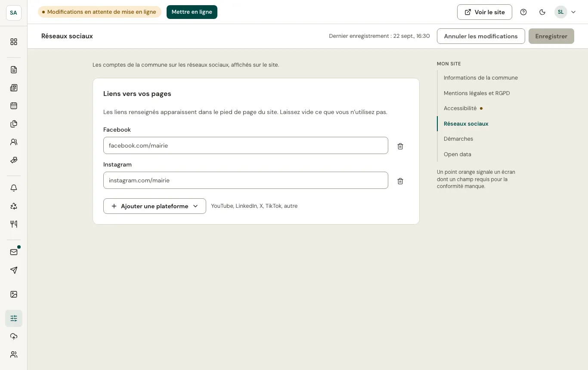Click the pending modifications status badge

(99, 12)
